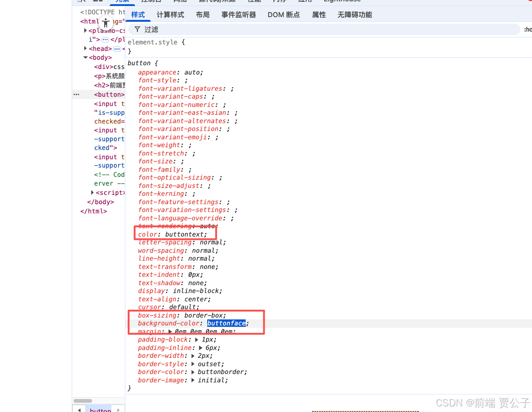
Task: Open the three-dot actions for button row
Action: click(76, 94)
